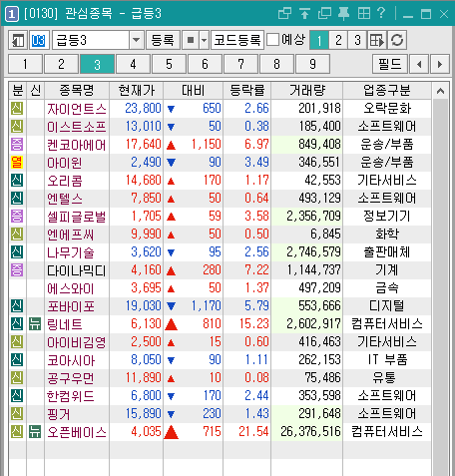
Task: Click the 뉴 news badge on the 링네트 row
Action: click(x=35, y=324)
